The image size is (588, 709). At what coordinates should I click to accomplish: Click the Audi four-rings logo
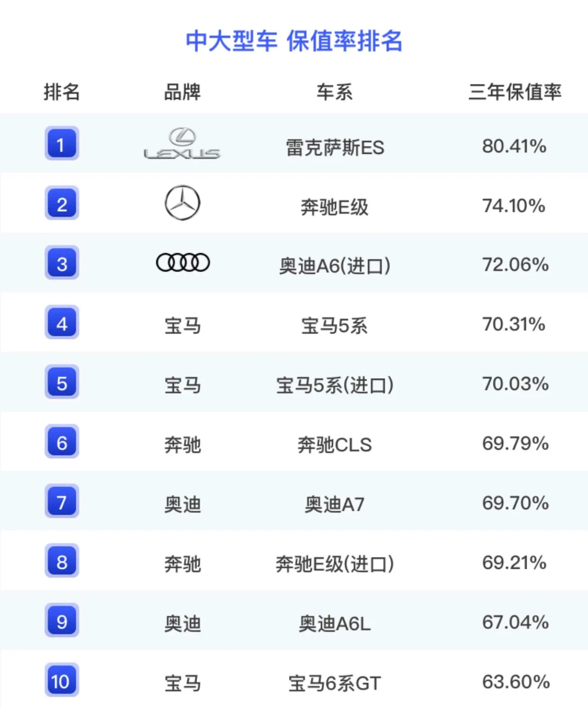coord(183,262)
